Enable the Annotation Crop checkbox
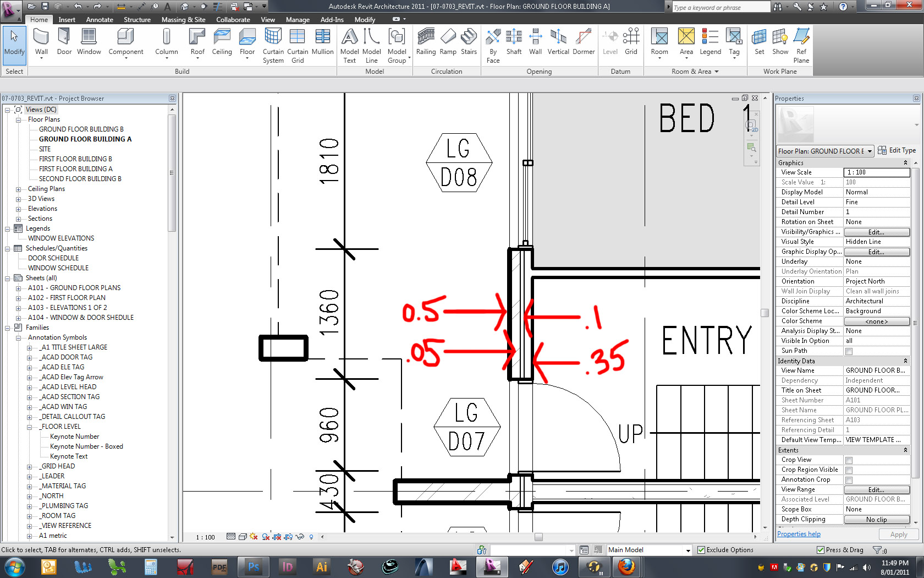 849,480
